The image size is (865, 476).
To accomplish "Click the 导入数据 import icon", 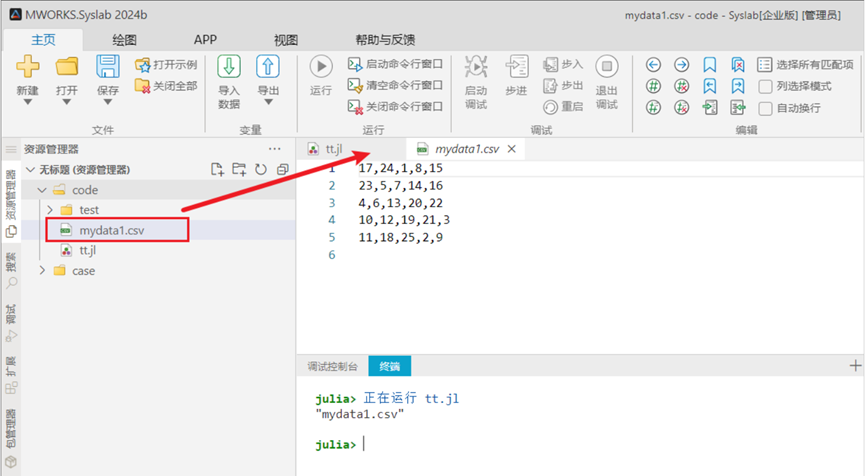I will 228,67.
